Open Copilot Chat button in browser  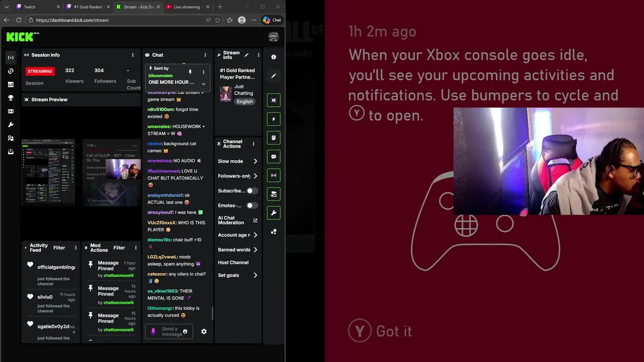(x=272, y=20)
